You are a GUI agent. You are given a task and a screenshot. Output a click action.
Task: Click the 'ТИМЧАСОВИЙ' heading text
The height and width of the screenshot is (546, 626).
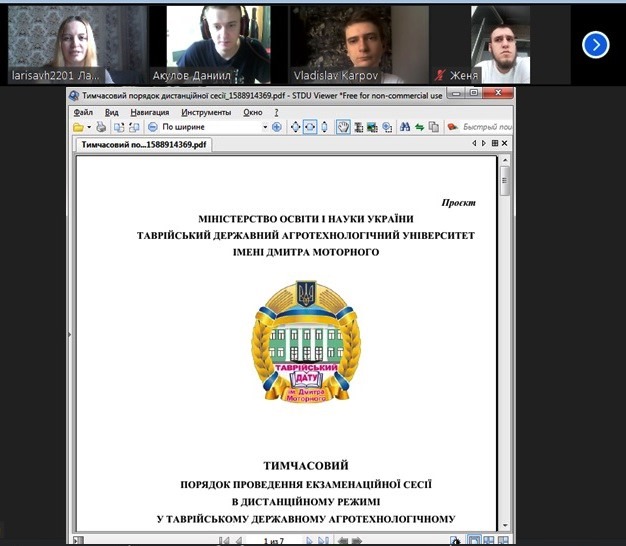click(x=306, y=466)
